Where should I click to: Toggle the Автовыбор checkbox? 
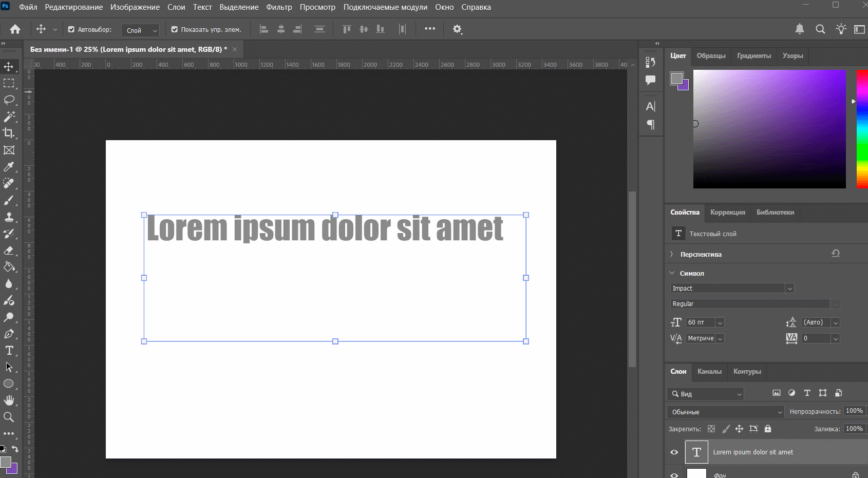tap(71, 30)
